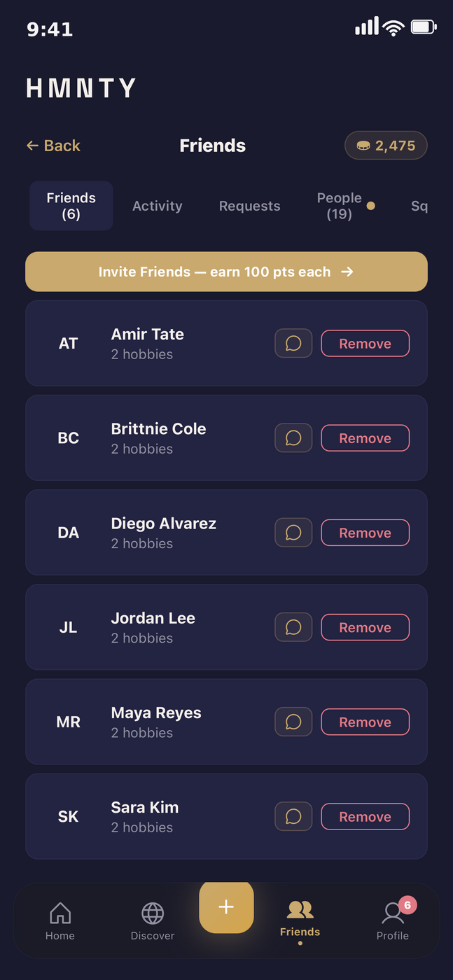Remove Amir Tate from friends

(x=365, y=344)
